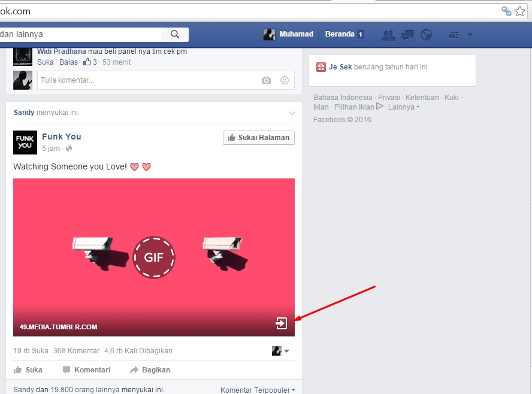532x394 pixels.
Task: Open 4,6 rb Kali Dibagikan shares
Action: tap(138, 351)
